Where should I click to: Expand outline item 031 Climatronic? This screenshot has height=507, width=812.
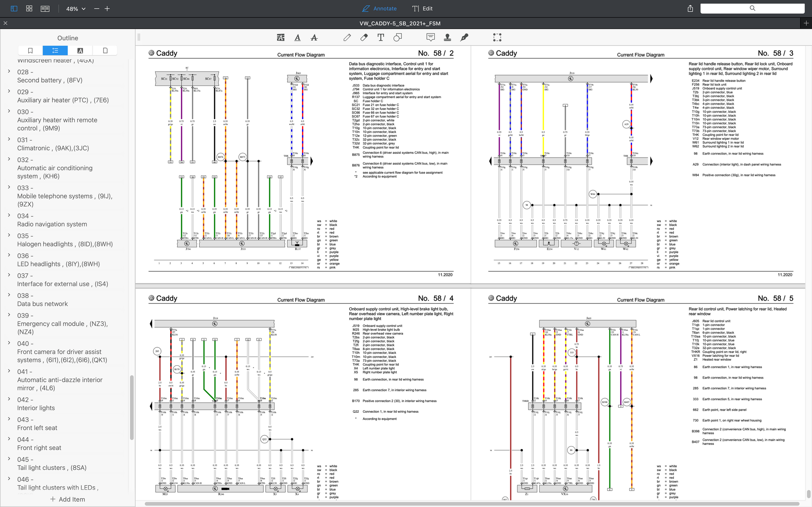(x=9, y=139)
